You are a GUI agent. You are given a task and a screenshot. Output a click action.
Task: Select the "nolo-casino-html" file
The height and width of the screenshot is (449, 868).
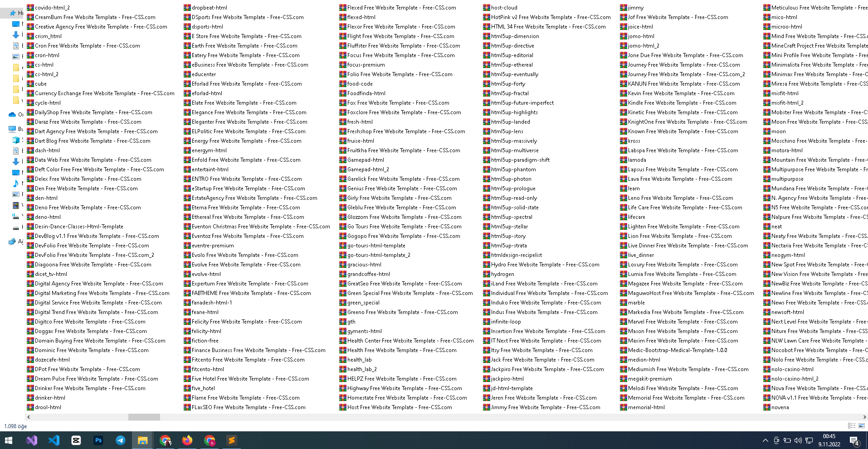point(788,369)
